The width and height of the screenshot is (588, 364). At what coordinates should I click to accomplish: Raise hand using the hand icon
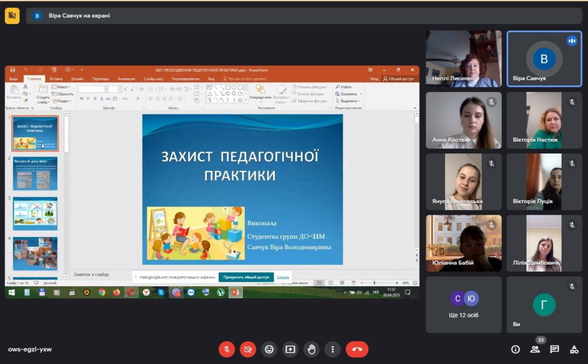311,350
